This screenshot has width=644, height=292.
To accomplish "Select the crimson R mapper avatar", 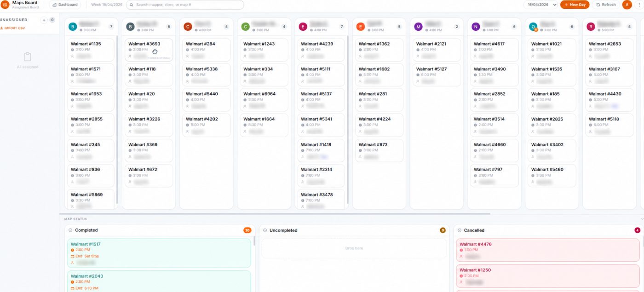I will (591, 27).
